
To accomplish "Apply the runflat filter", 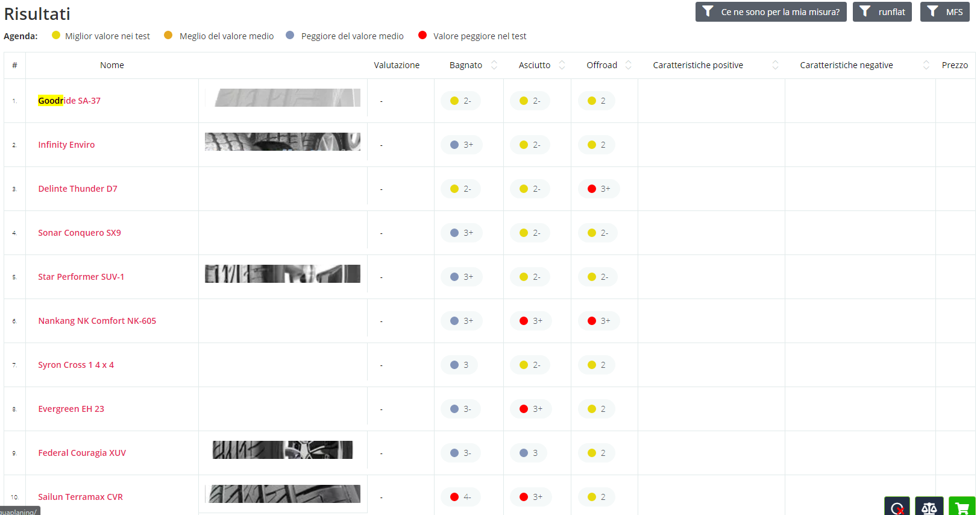I will tap(882, 12).
